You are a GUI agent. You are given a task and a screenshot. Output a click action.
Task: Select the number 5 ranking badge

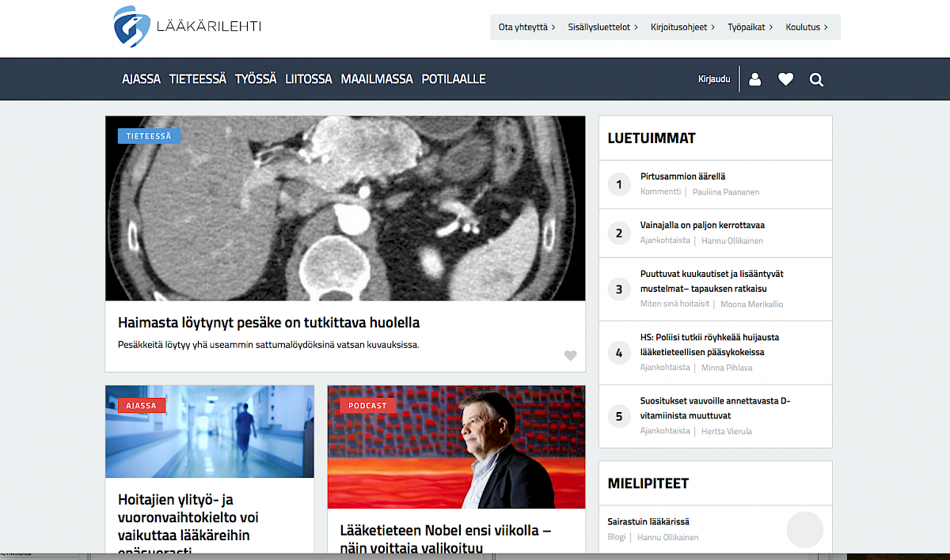click(x=619, y=417)
